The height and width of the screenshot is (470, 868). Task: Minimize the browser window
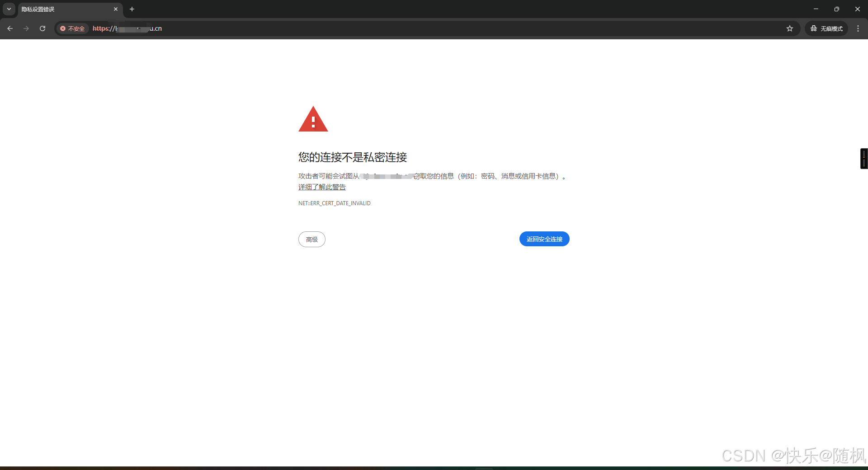point(816,9)
